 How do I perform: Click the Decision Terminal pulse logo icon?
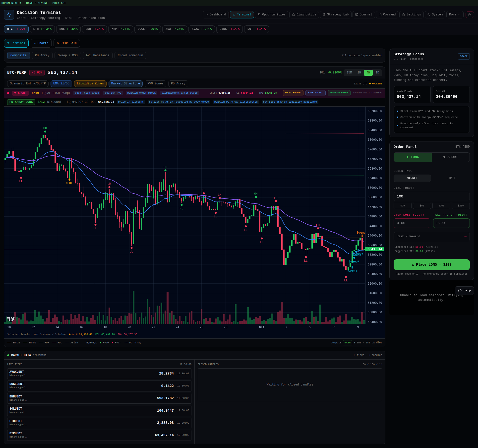tap(9, 15)
